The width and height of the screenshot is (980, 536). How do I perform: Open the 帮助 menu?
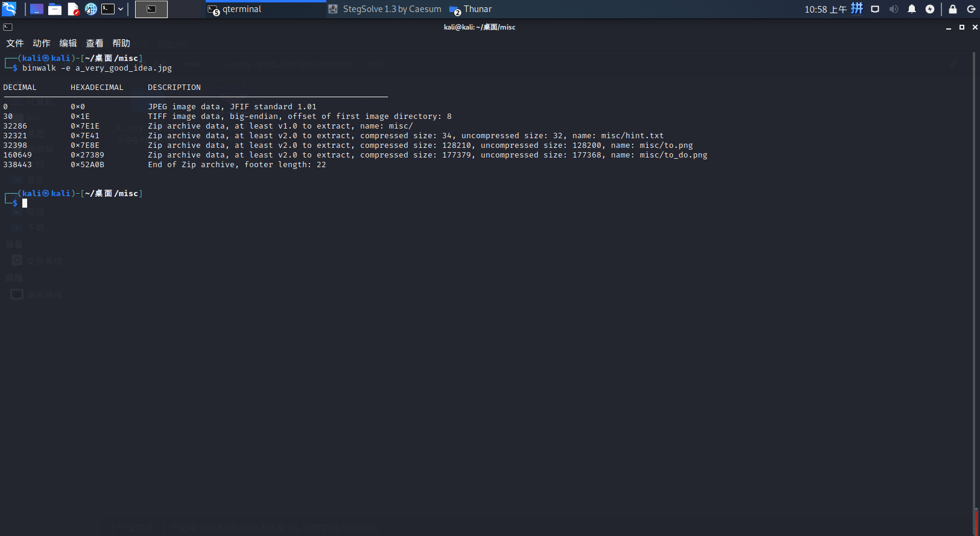(121, 43)
